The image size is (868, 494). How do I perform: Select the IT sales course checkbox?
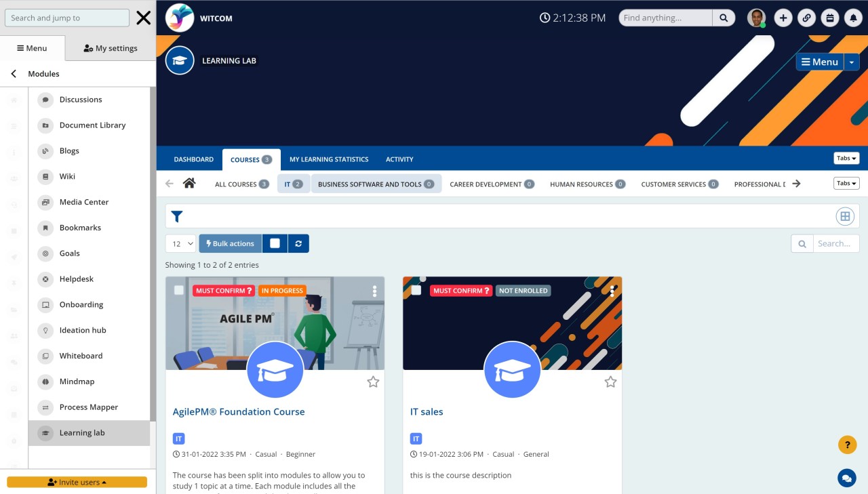(416, 290)
